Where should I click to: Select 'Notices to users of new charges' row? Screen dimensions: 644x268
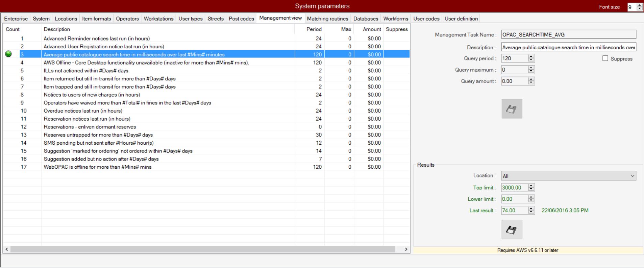click(206, 95)
